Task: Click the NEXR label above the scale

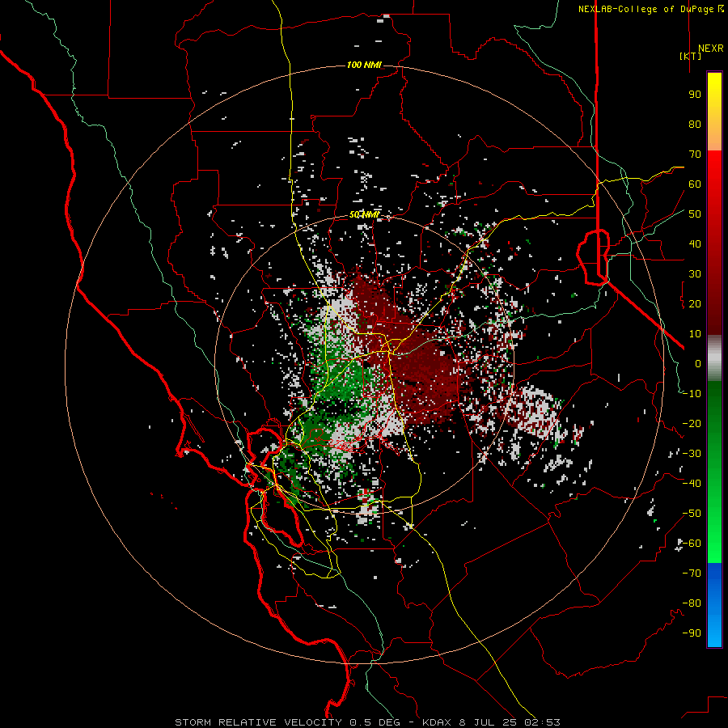Action: point(710,49)
